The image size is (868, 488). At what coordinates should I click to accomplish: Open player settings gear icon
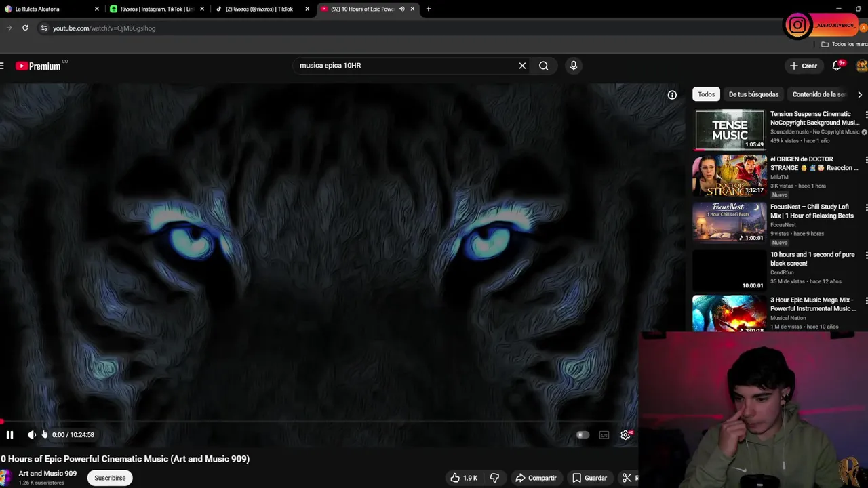click(625, 435)
